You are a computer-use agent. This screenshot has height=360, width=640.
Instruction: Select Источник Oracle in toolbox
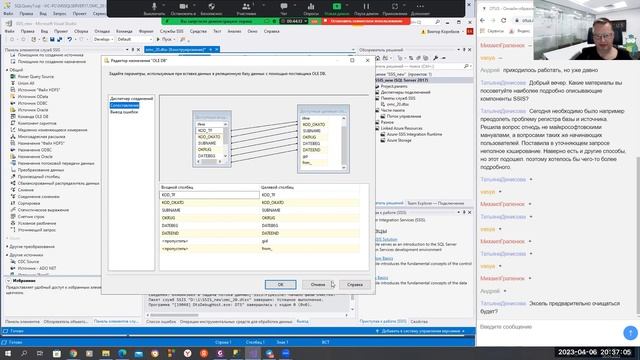click(33, 110)
